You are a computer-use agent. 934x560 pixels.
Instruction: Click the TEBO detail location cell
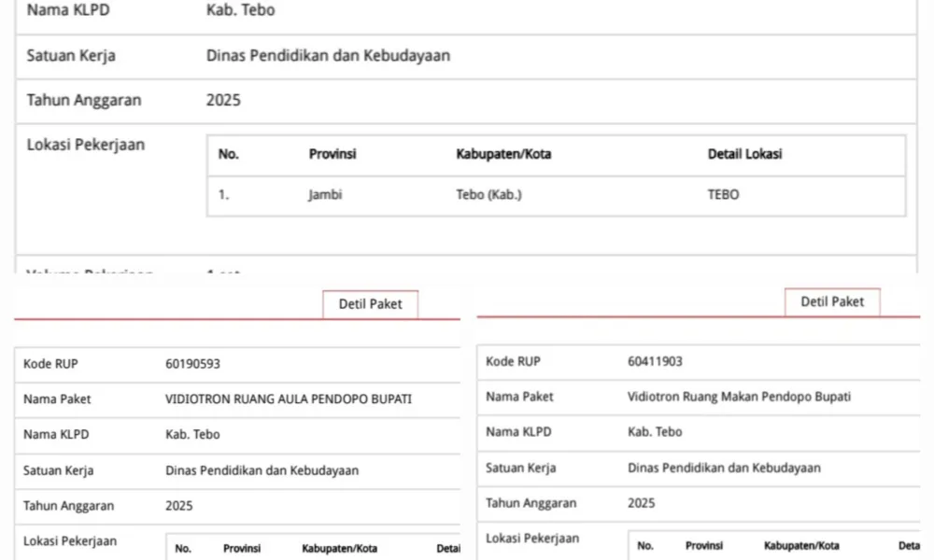pos(723,196)
